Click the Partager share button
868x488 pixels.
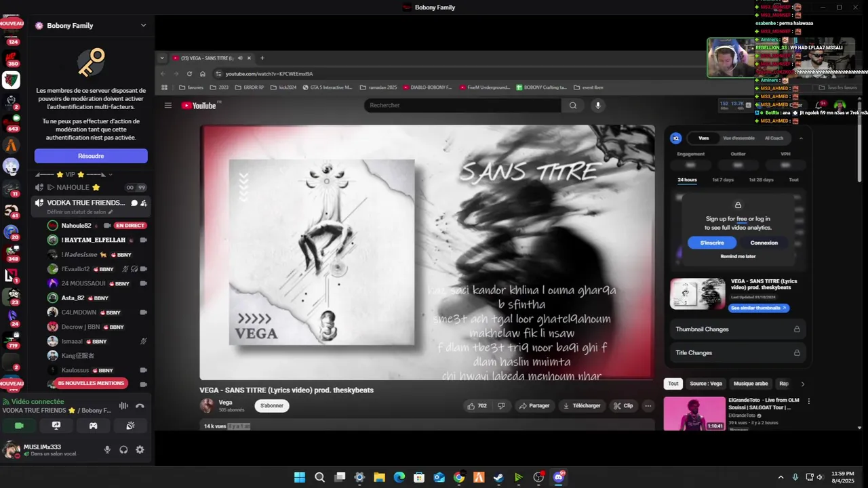(x=534, y=406)
